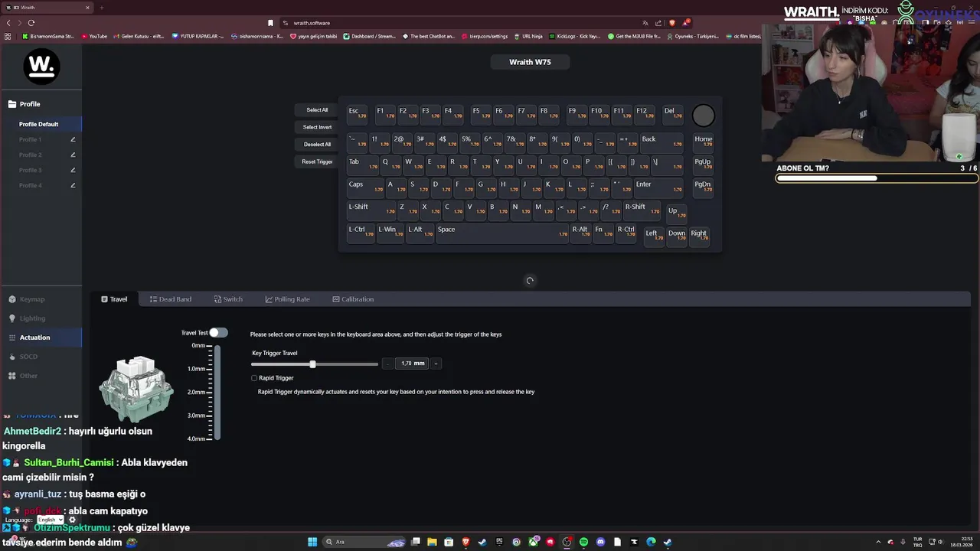This screenshot has height=551, width=980.
Task: Select the Up arrow key on keyboard
Action: 677,214
